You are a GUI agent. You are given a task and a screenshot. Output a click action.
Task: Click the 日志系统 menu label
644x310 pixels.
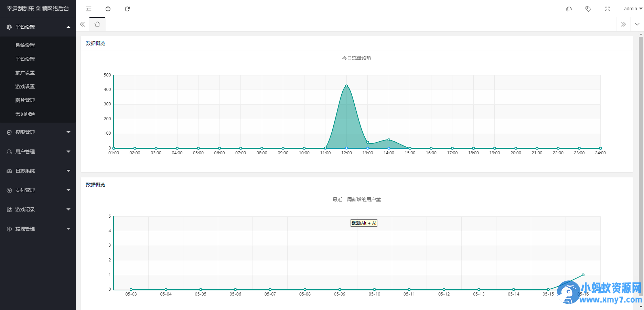(x=25, y=171)
